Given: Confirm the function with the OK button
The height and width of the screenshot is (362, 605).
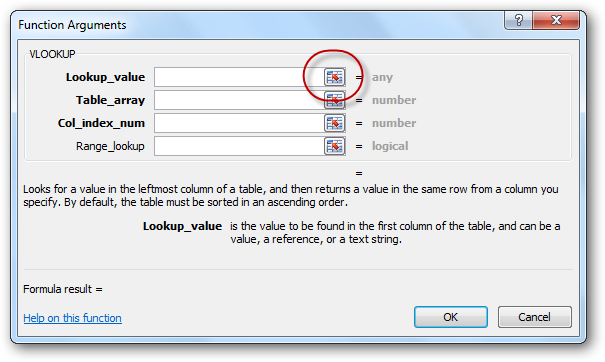Looking at the screenshot, I should 451,317.
